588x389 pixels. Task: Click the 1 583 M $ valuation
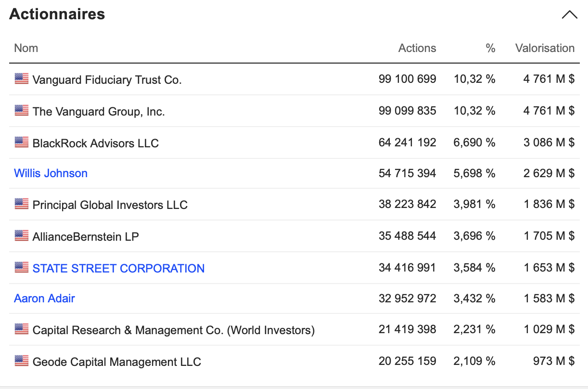pyautogui.click(x=549, y=298)
